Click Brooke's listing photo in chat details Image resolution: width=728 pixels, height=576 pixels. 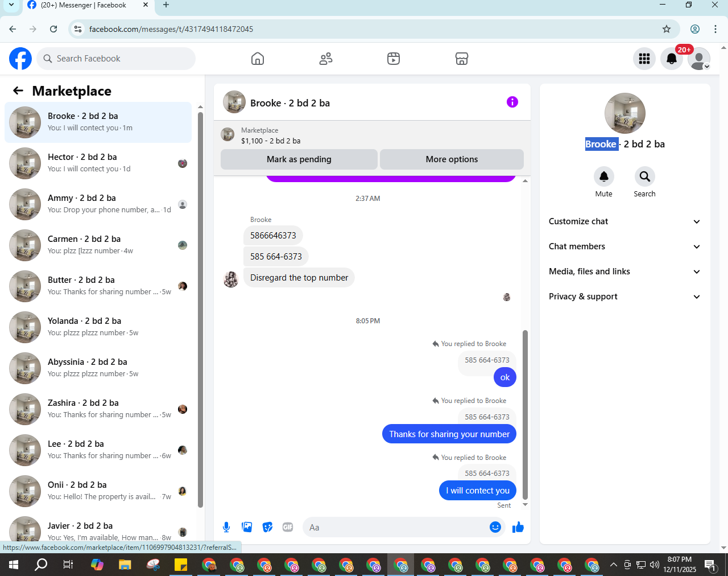pos(625,113)
